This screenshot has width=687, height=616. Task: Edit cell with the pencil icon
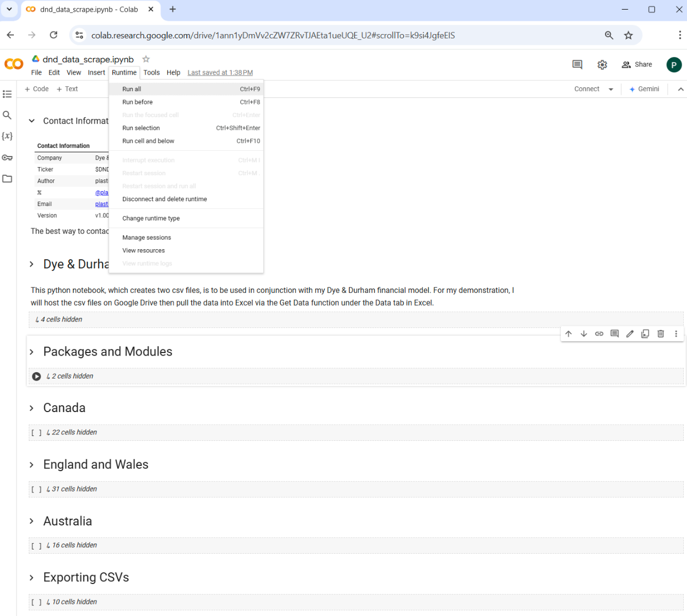[630, 334]
